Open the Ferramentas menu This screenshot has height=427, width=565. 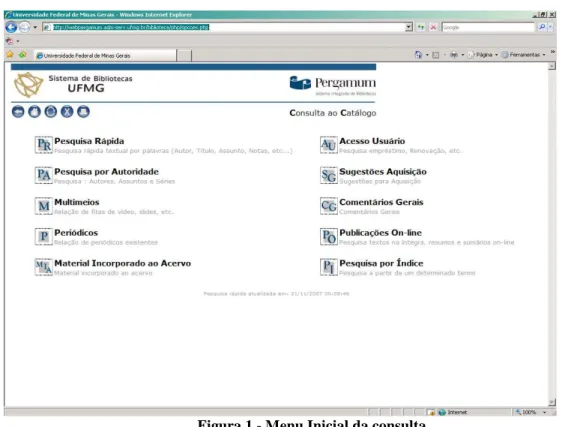click(x=524, y=55)
